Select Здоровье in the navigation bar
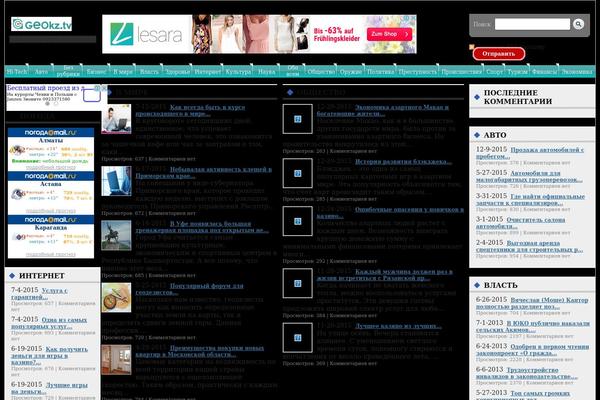 click(178, 72)
